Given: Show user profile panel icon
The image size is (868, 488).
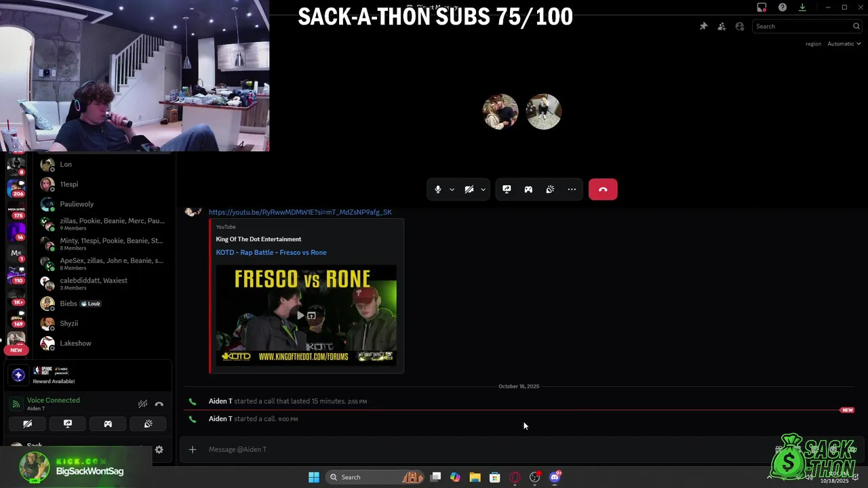Looking at the screenshot, I should [x=740, y=26].
